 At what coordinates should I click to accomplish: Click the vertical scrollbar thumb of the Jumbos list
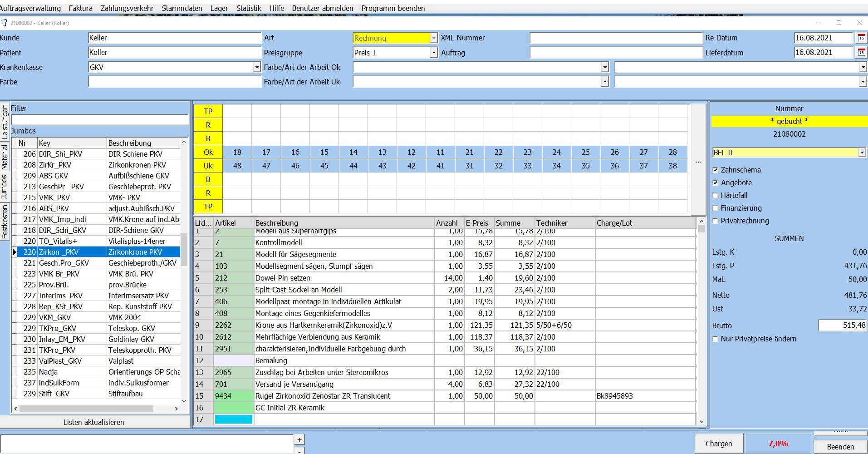(x=184, y=249)
